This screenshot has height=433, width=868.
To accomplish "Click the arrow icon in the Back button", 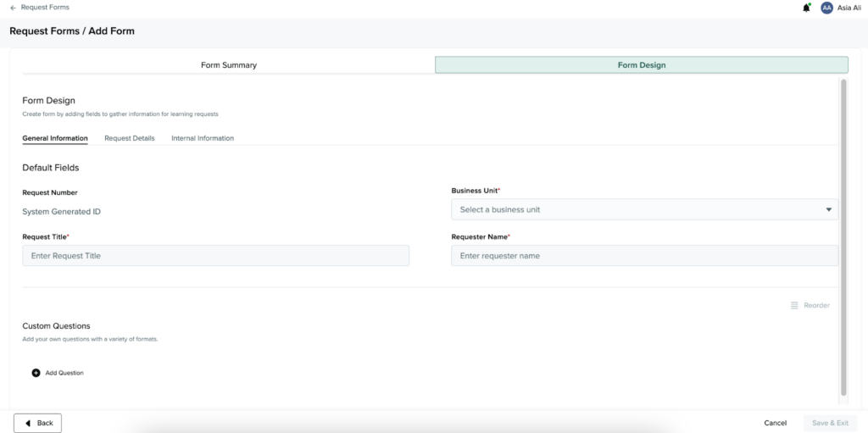I will pos(28,423).
